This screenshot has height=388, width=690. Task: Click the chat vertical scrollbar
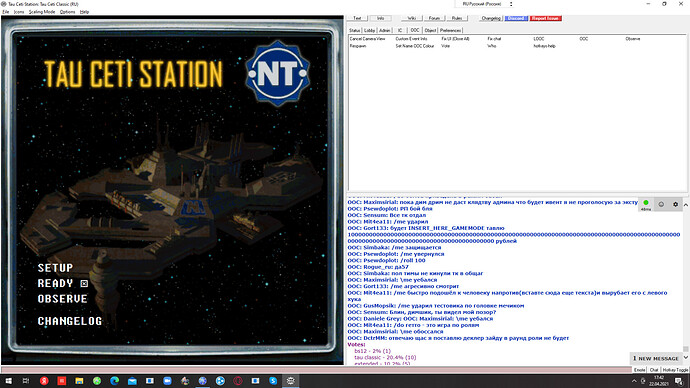686,282
